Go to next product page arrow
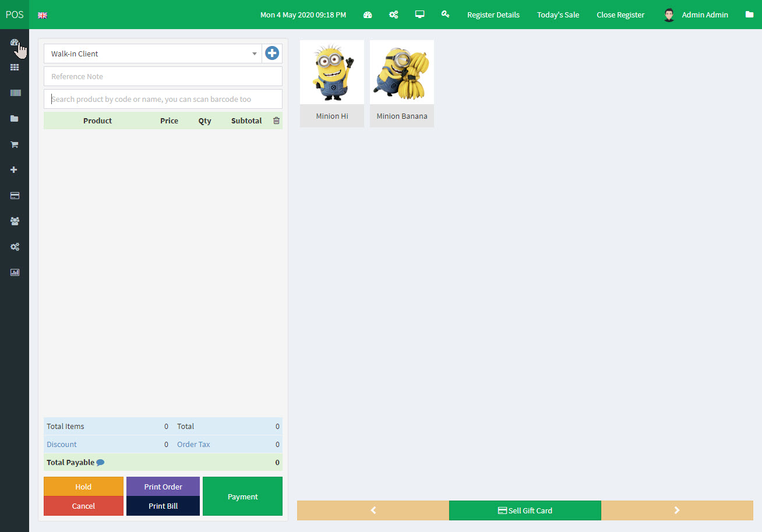This screenshot has height=532, width=762. [677, 510]
